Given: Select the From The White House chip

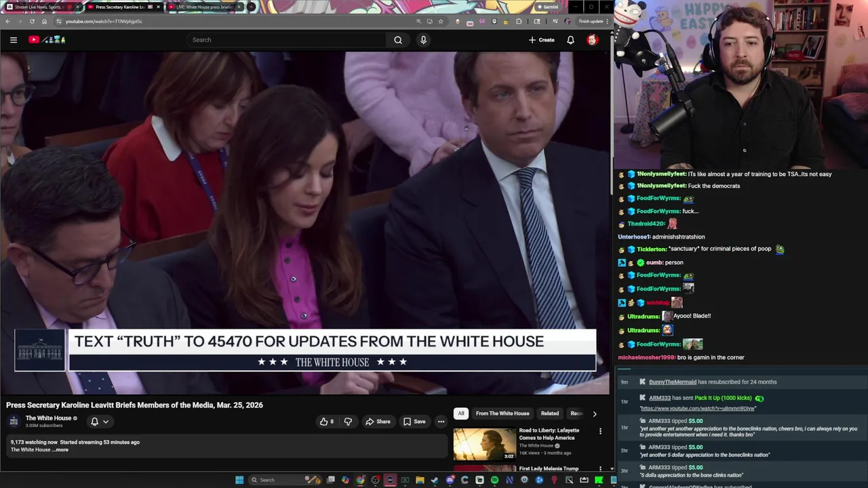Looking at the screenshot, I should 502,413.
